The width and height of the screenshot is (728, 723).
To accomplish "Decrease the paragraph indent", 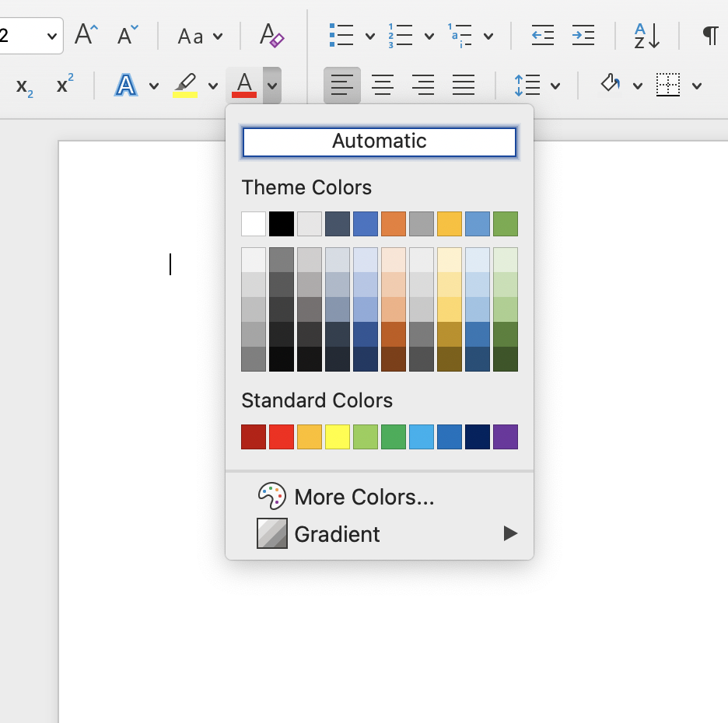I will click(x=542, y=35).
